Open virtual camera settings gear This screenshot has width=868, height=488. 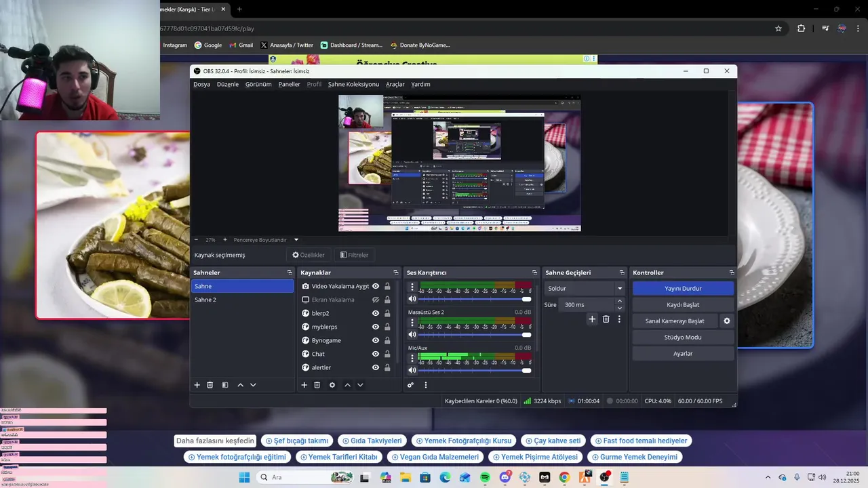(727, 321)
